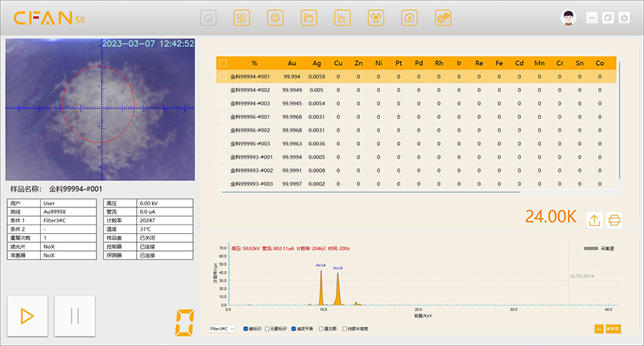The width and height of the screenshot is (644, 346).
Task: Open the Filter3#C dropdown below spectrum
Action: (223, 329)
